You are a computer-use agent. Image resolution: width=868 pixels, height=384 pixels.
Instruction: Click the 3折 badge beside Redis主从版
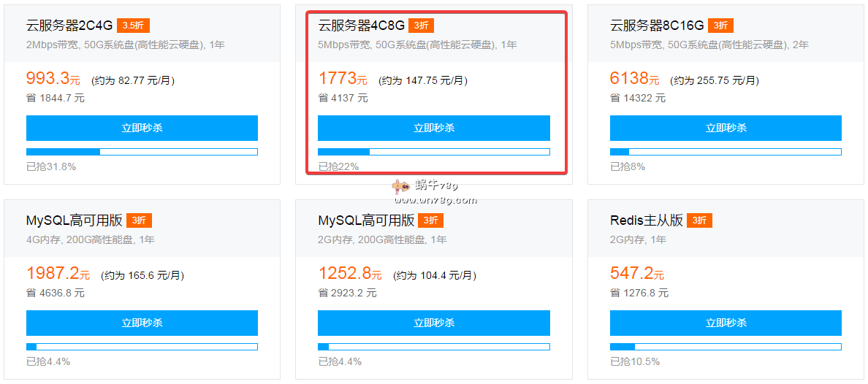pyautogui.click(x=699, y=220)
